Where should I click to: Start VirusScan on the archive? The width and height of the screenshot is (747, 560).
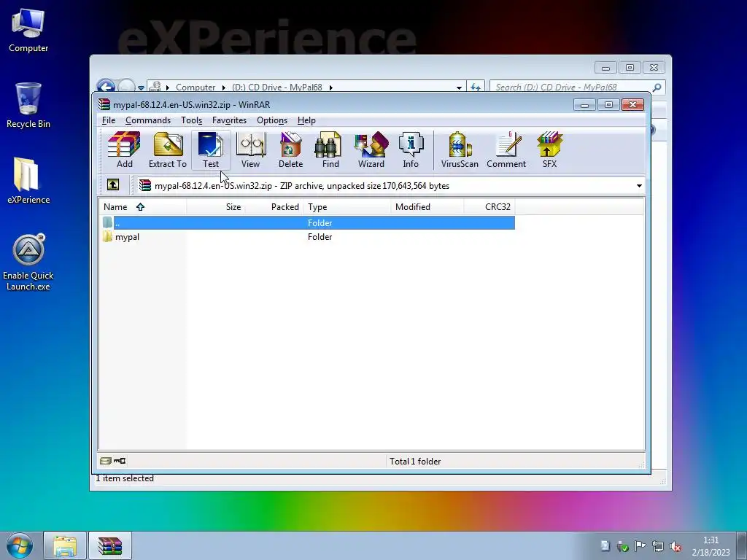[460, 150]
